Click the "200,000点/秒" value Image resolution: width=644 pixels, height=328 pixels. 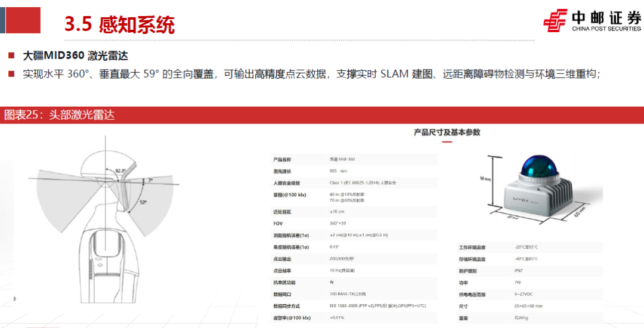pyautogui.click(x=342, y=259)
